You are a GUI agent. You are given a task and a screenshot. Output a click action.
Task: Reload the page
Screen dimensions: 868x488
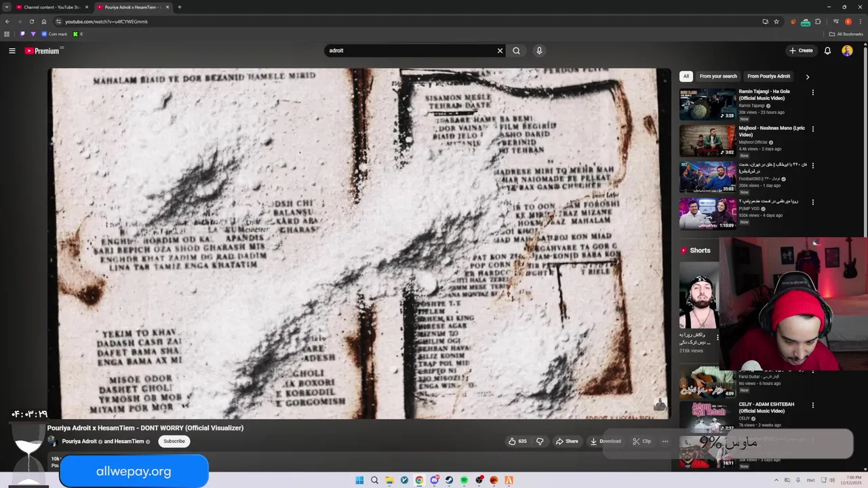[31, 22]
